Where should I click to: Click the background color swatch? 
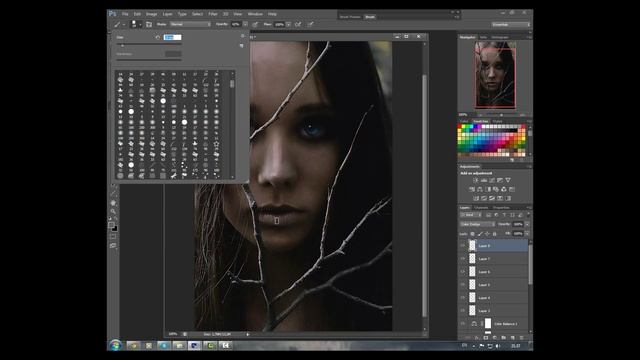pos(115,229)
